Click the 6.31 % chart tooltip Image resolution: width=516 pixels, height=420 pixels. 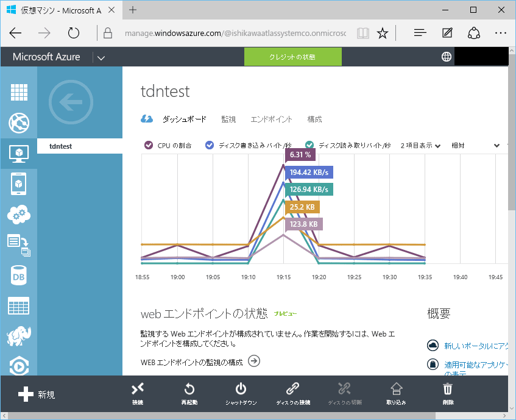point(300,154)
